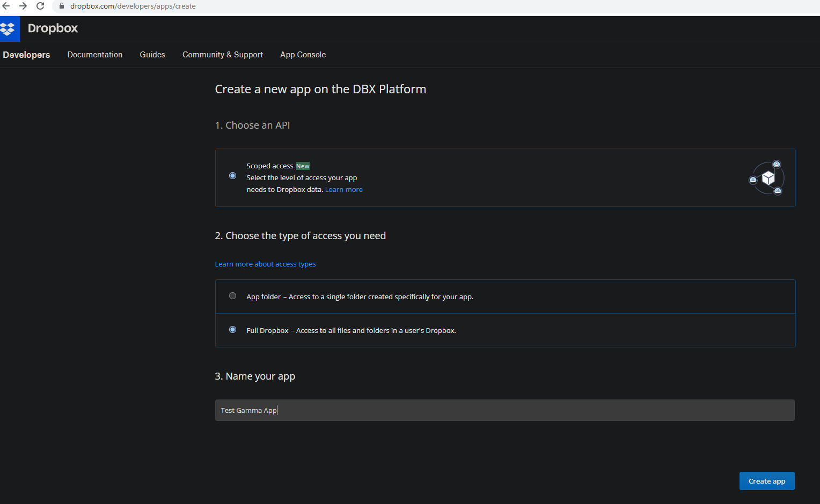
Task: Go to App Console
Action: click(303, 55)
